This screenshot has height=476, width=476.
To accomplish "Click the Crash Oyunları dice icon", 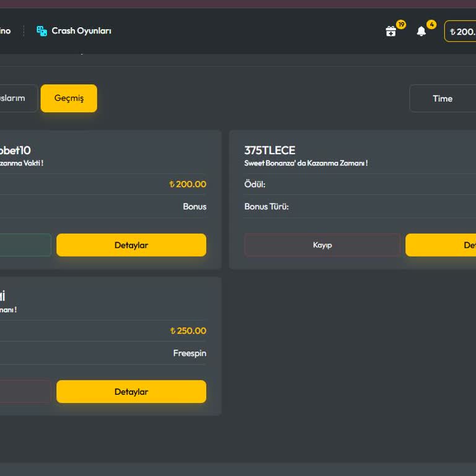I will point(42,31).
